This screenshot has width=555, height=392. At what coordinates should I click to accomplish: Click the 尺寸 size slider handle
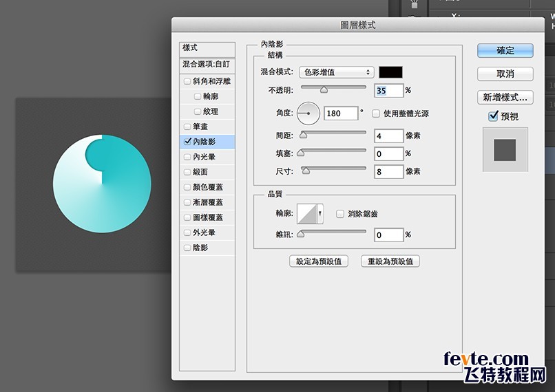[306, 171]
